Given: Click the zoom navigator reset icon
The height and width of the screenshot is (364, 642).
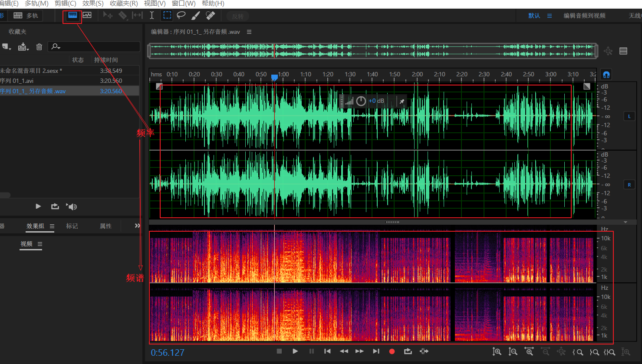Looking at the screenshot, I should (x=608, y=51).
